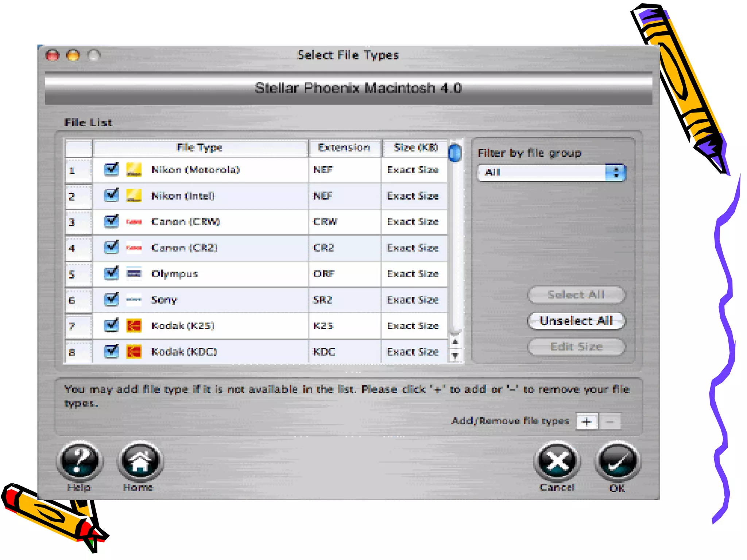Toggle the Canon (CR2) checkbox
Image resolution: width=747 pixels, height=560 pixels.
click(x=111, y=248)
